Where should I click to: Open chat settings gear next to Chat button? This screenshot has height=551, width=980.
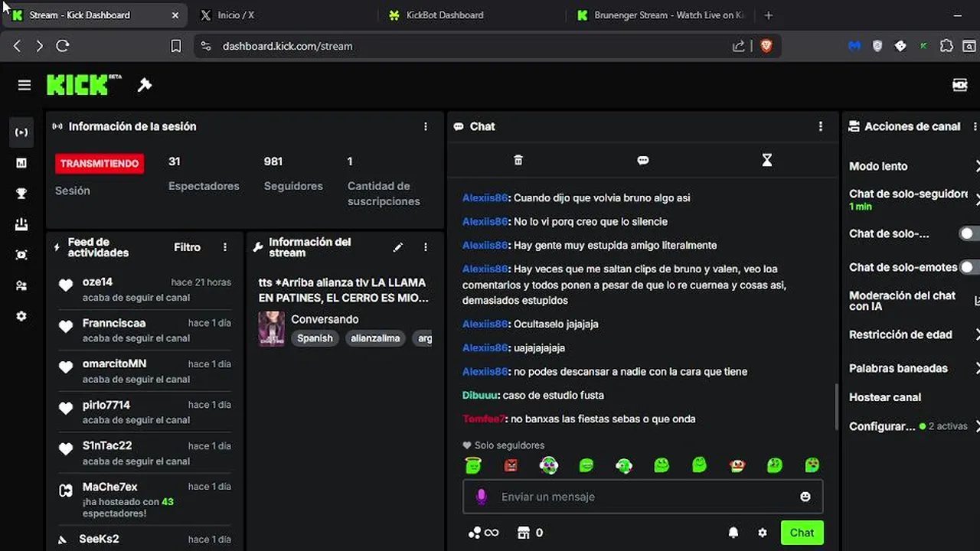click(763, 533)
